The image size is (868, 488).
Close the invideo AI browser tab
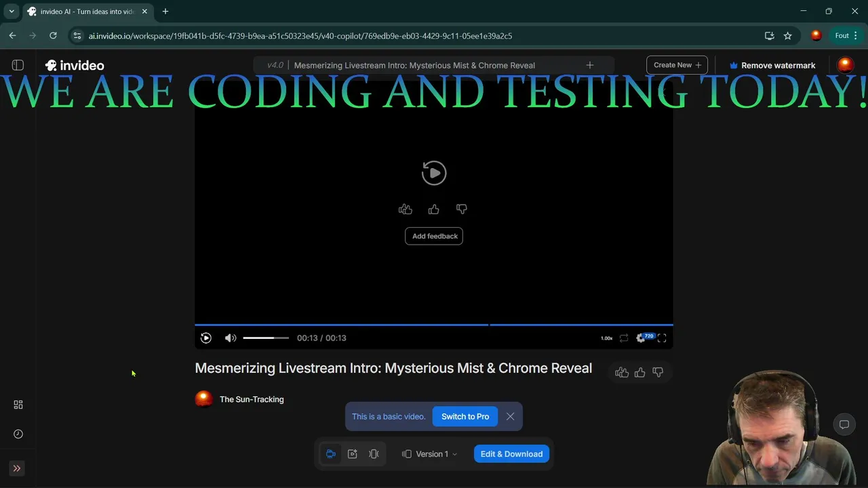click(144, 12)
